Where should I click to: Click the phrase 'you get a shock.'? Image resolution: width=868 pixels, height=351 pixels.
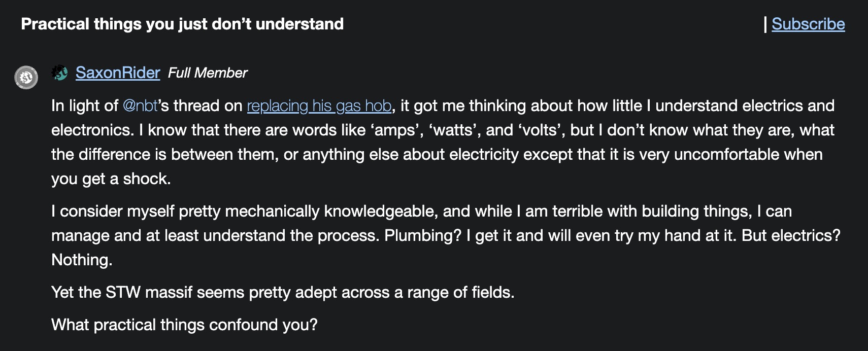coord(111,179)
